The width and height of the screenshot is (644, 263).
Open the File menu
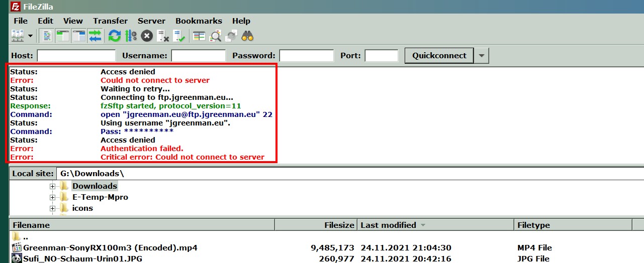tap(21, 21)
